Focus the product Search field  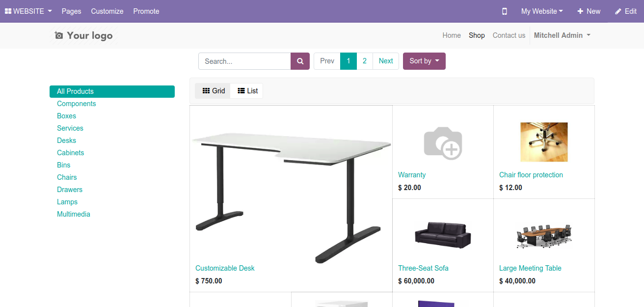tap(244, 61)
